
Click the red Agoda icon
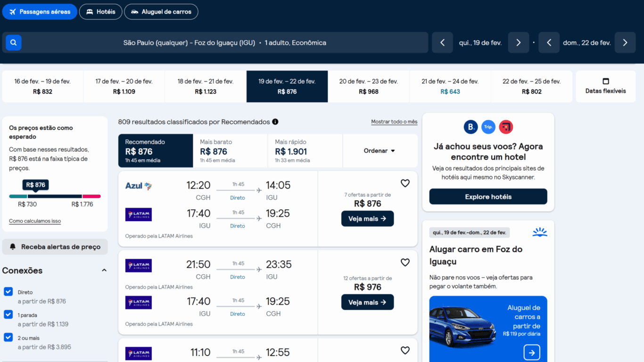505,127
